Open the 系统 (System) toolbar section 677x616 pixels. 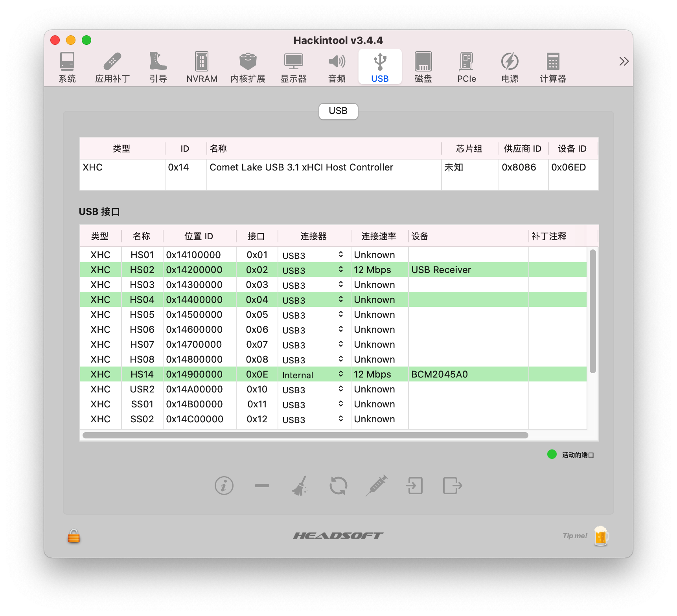pyautogui.click(x=67, y=67)
